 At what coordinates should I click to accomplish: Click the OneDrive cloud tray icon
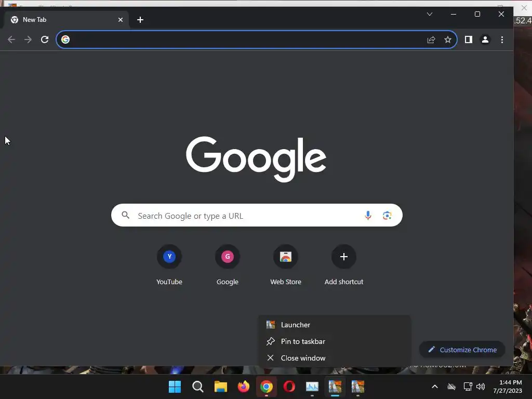point(451,387)
